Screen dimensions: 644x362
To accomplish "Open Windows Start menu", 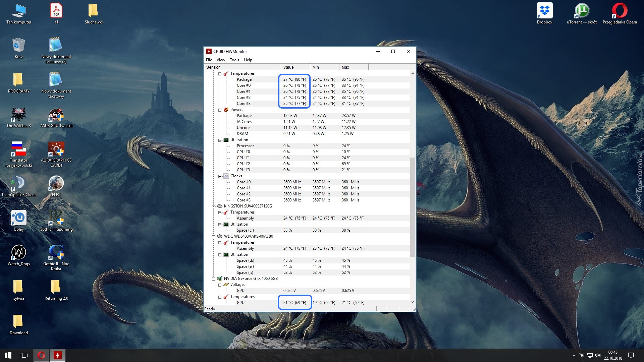I will (x=8, y=355).
